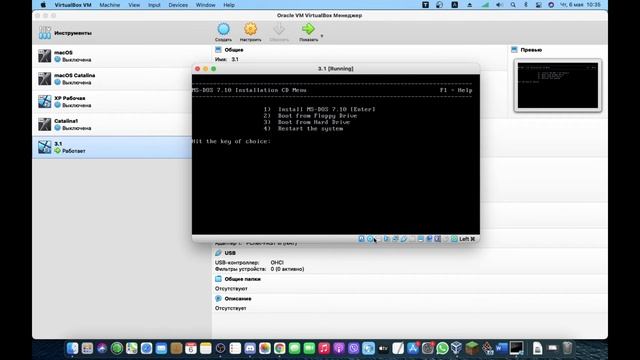Viewport: 640px width, 360px height.
Task: Open the View menu
Action: coord(134,5)
